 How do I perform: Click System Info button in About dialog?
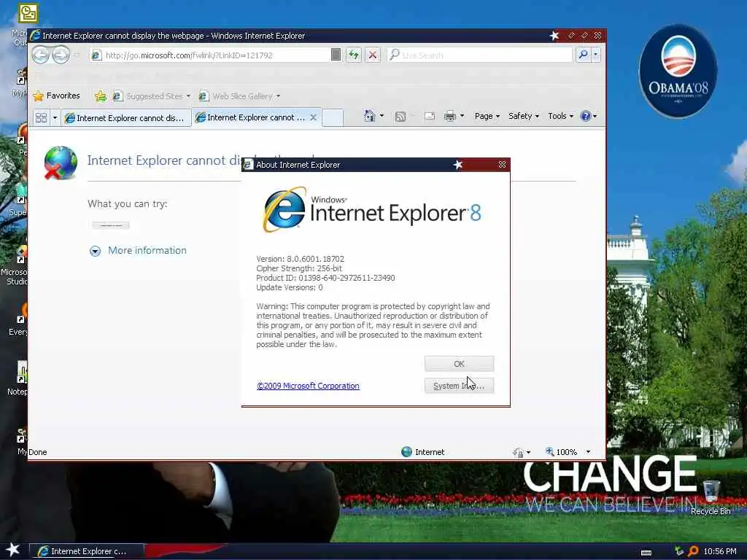(459, 386)
